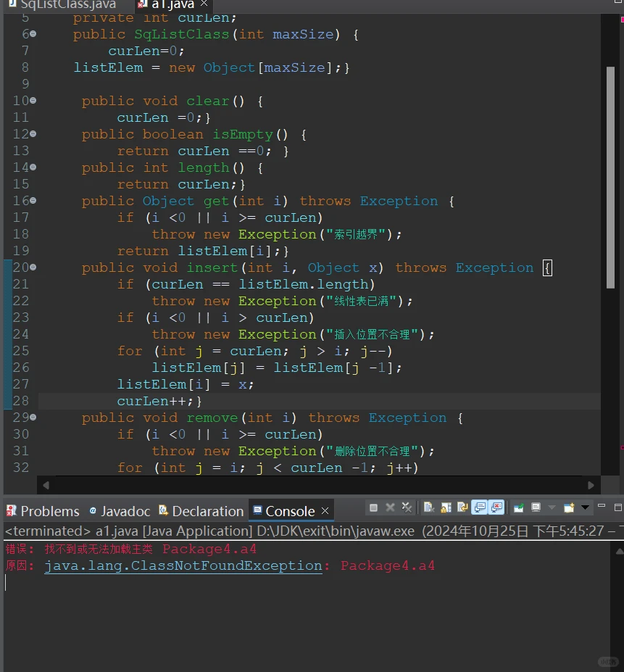The width and height of the screenshot is (624, 672).
Task: Pin Console with the green pin icon
Action: coord(519,508)
